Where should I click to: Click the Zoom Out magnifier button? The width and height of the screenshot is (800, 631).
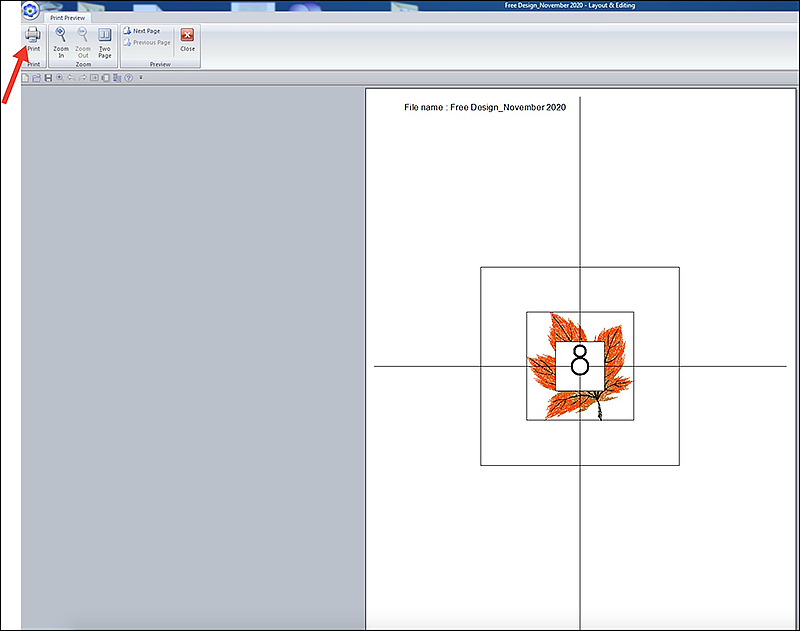click(x=83, y=40)
